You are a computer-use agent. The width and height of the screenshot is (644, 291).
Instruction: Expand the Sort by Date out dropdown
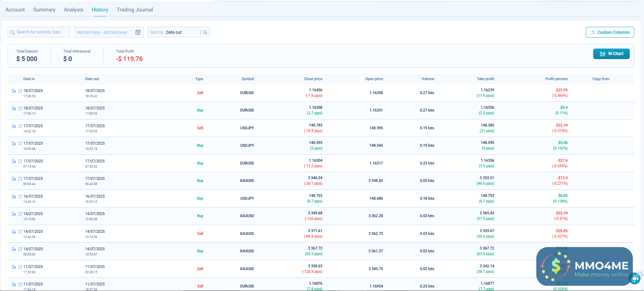click(x=174, y=32)
